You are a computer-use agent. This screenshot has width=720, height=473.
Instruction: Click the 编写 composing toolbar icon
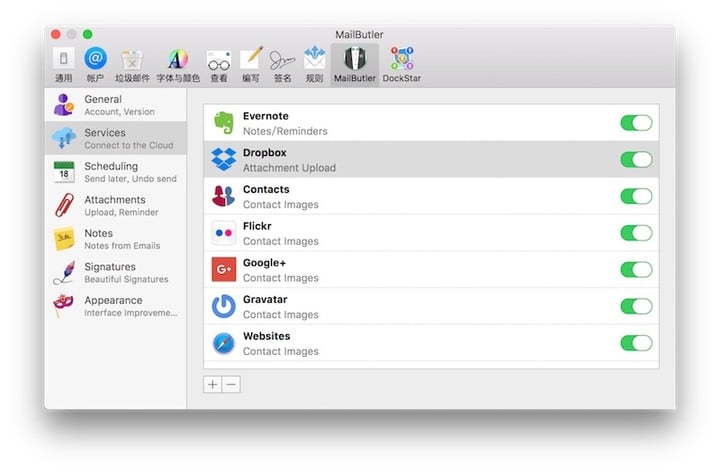point(250,63)
